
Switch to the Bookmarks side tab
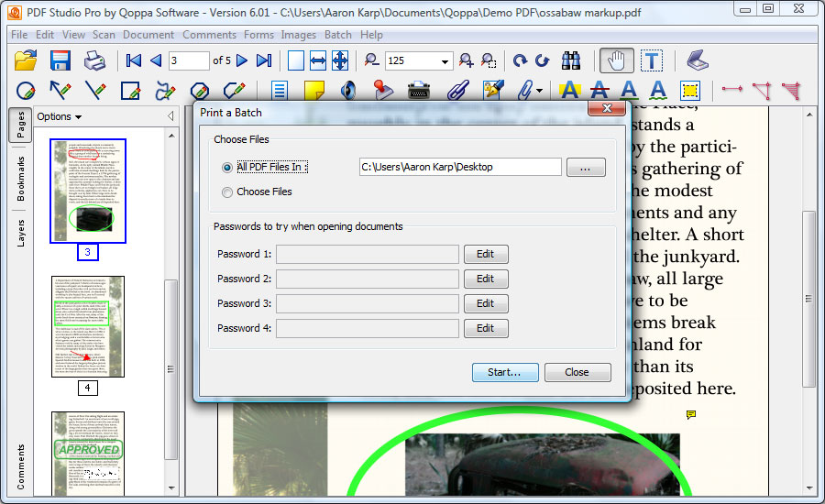[20, 179]
